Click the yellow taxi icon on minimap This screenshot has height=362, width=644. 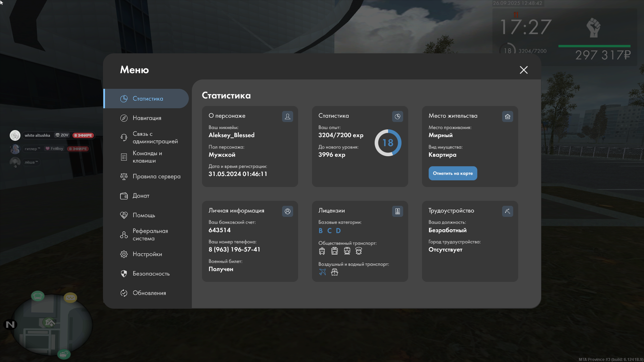tap(70, 297)
